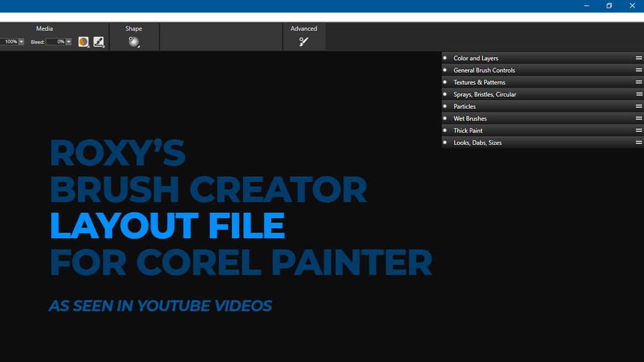Toggle the dot beside Particles
Viewport: 644px width, 362px height.
[x=445, y=106]
